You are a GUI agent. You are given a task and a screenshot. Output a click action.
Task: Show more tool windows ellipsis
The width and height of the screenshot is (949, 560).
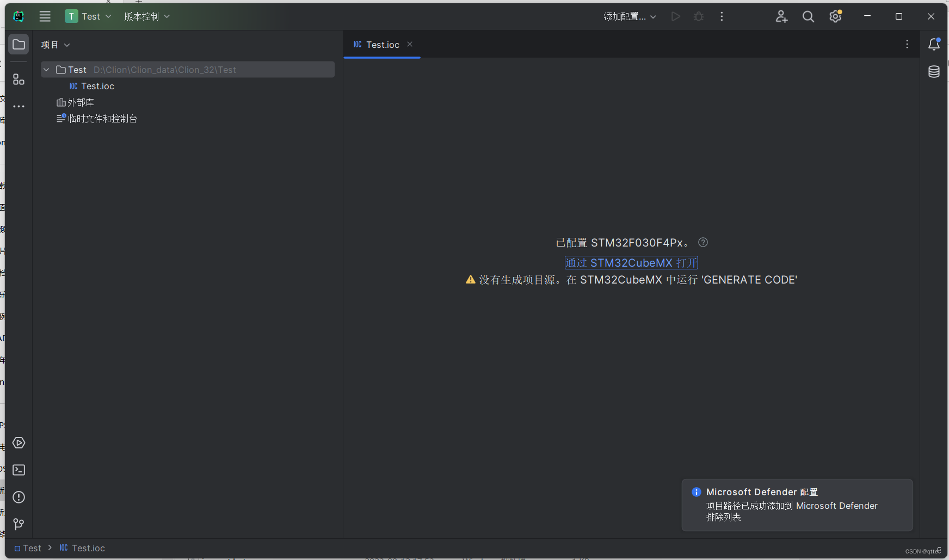19,107
